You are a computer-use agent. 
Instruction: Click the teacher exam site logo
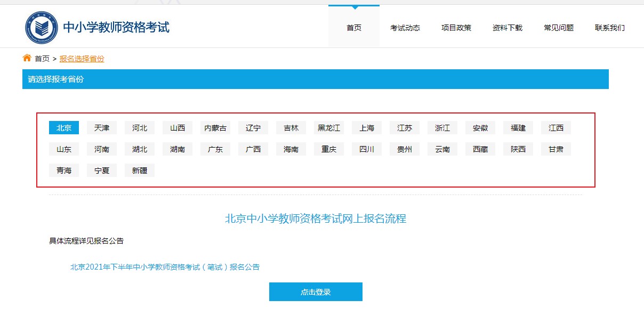click(42, 27)
